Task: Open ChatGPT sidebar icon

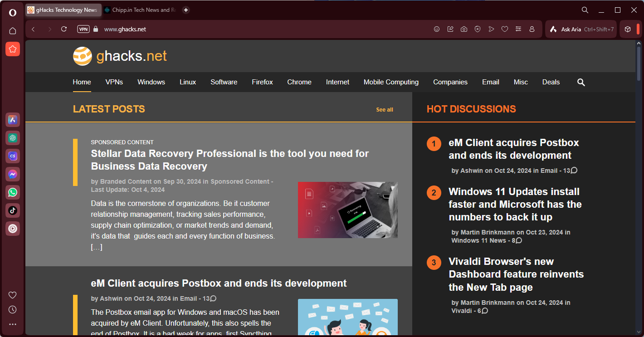Action: pos(13,138)
